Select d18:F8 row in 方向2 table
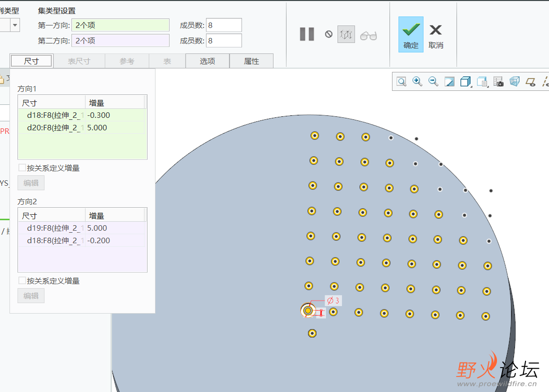The image size is (549, 392). tap(81, 241)
